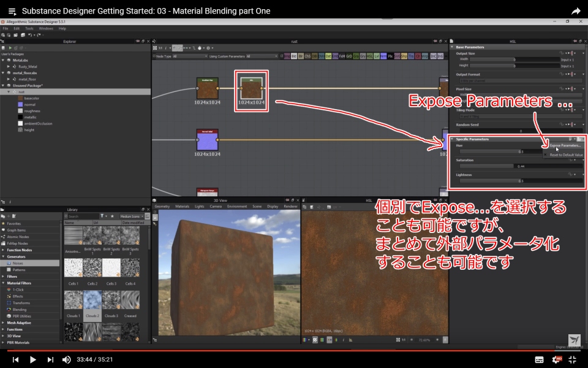Select the Gradient Map node
Viewport: 588px width, 368px height.
(208, 88)
